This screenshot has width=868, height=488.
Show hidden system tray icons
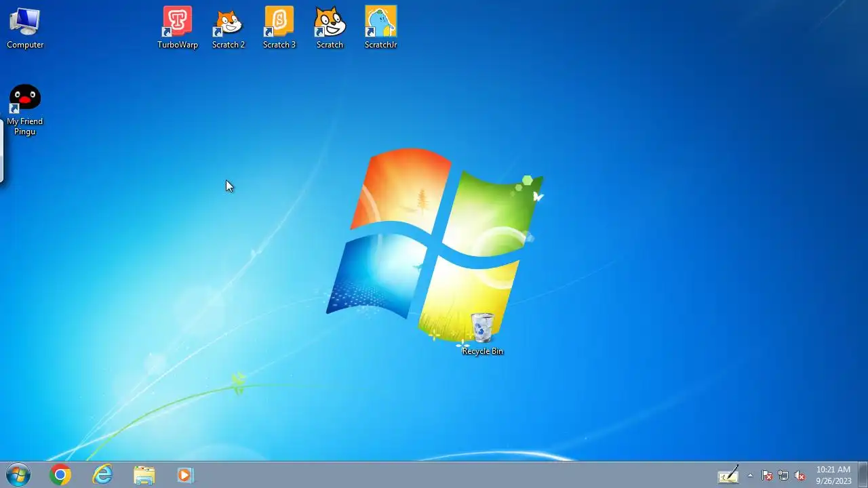pyautogui.click(x=750, y=475)
